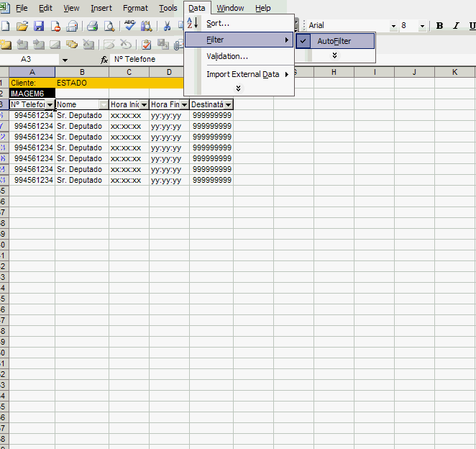Click the Print icon in the toolbar

[x=92, y=27]
